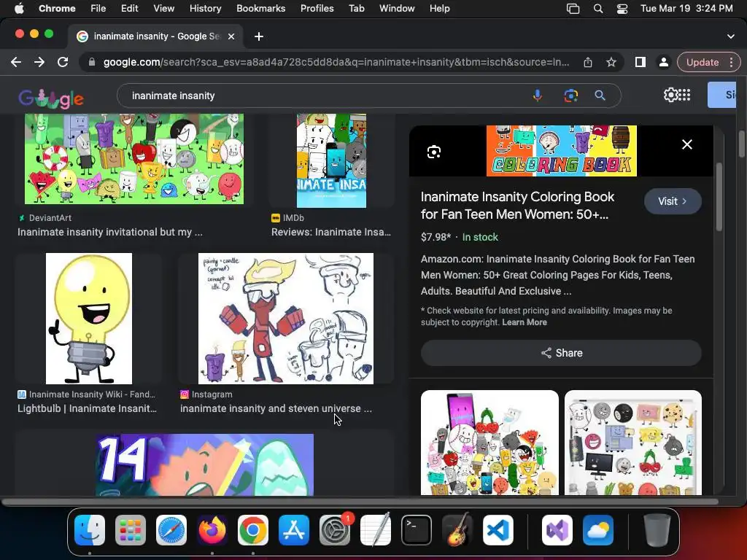Viewport: 747px width, 560px height.
Task: Open macOS Control Center
Action: tap(622, 9)
